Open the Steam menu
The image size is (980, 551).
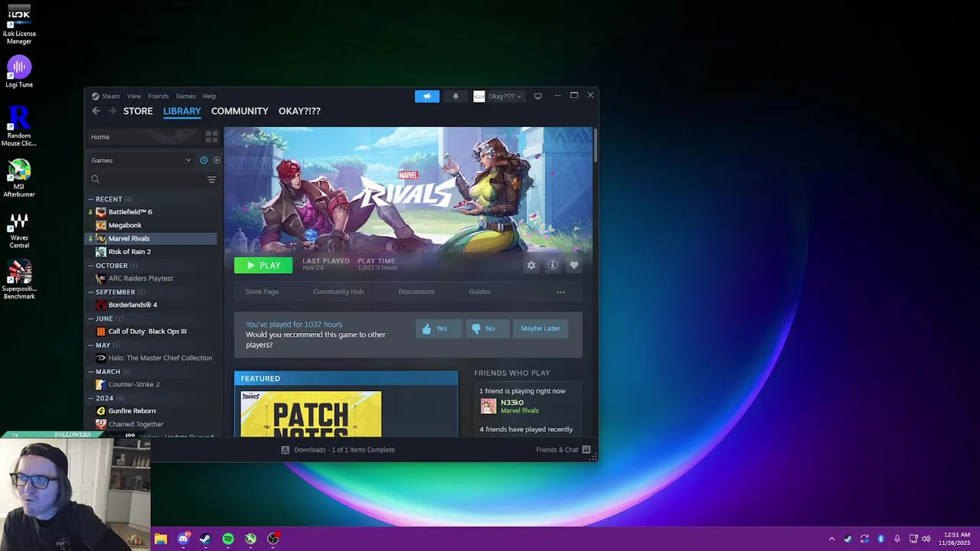pos(106,96)
